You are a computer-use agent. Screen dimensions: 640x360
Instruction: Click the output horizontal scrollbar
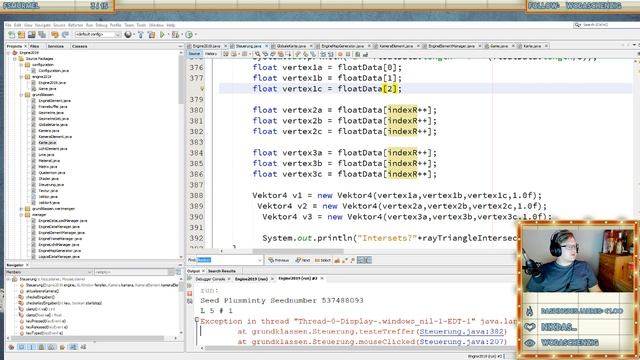coord(359,348)
